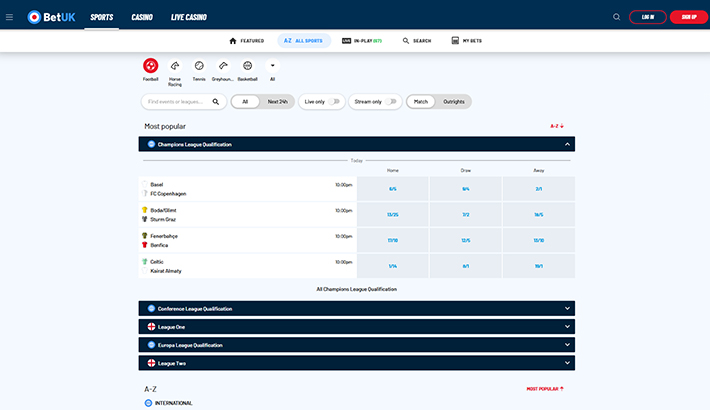The image size is (710, 410).
Task: Expand the All sports dropdown arrow
Action: (272, 66)
